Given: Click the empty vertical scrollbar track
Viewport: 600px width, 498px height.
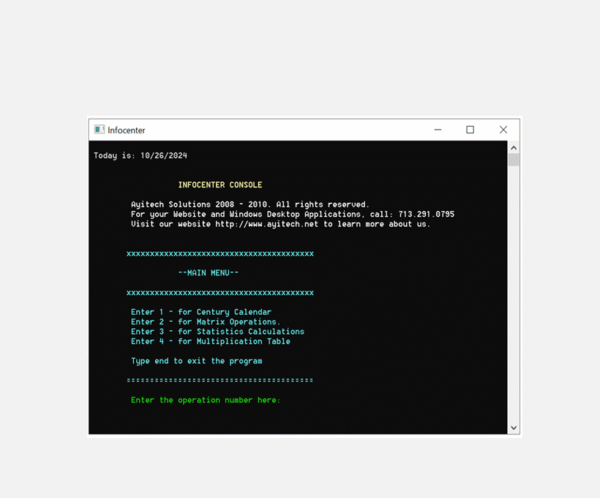Looking at the screenshot, I should (514, 300).
